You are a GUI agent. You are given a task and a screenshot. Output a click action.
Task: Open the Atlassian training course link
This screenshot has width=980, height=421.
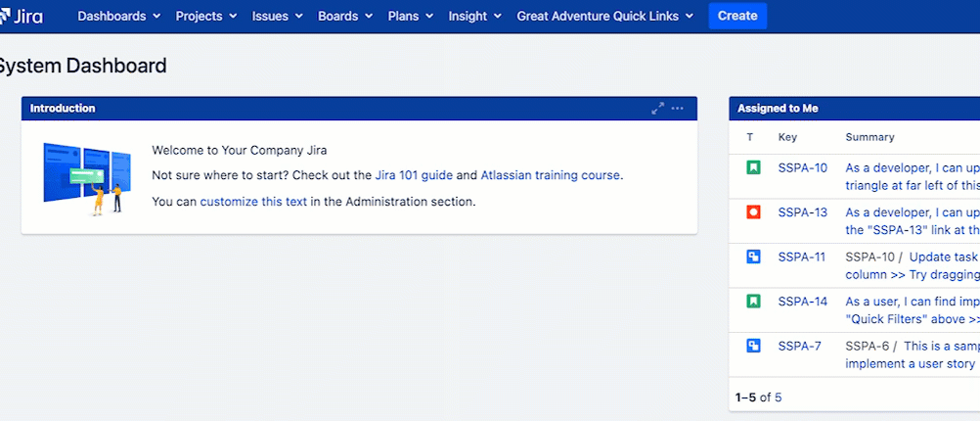(551, 176)
